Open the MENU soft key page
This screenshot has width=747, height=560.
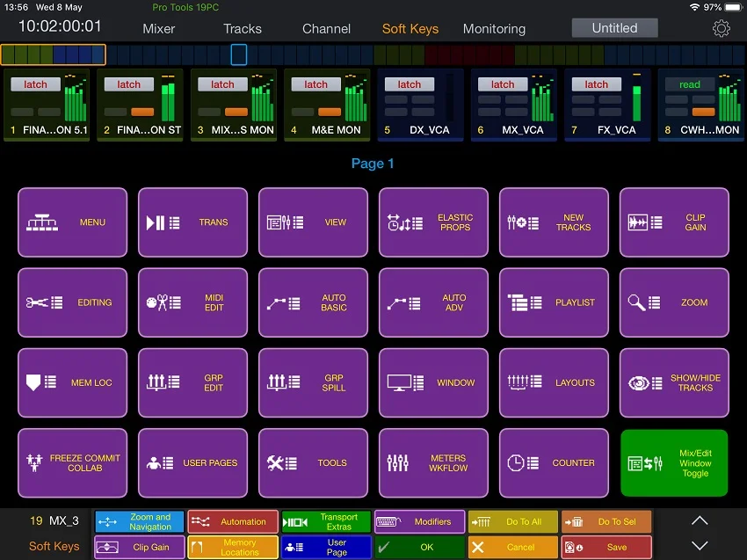click(72, 222)
